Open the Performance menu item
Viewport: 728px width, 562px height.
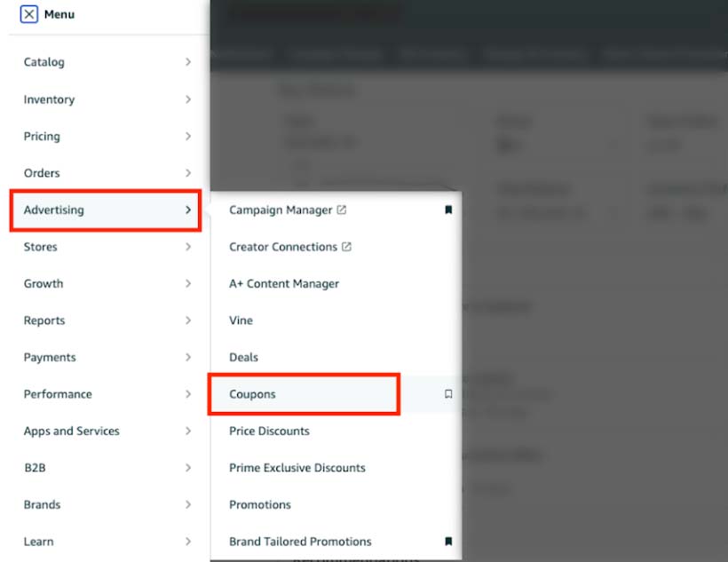point(58,394)
